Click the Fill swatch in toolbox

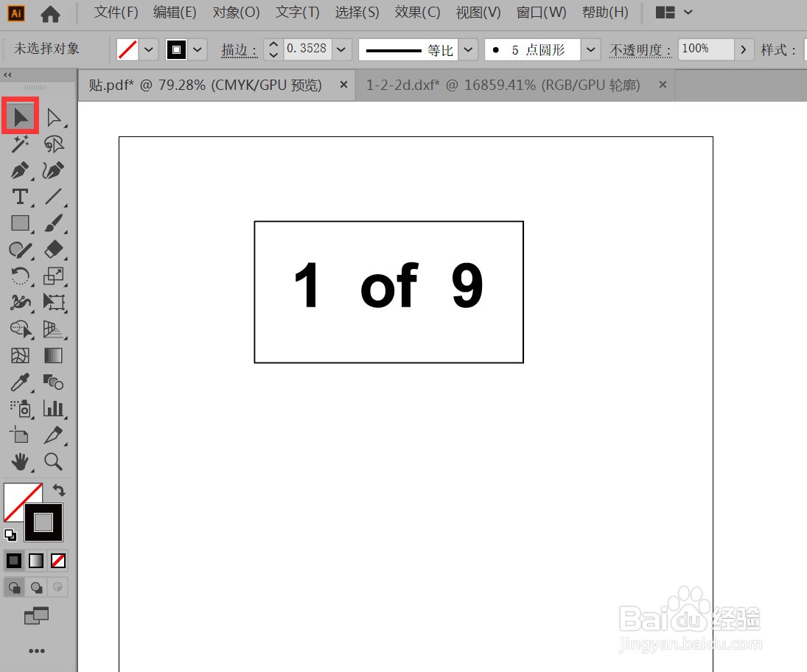click(x=15, y=497)
